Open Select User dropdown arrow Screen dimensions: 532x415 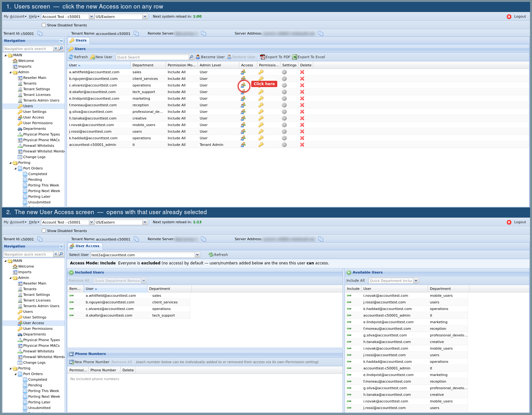197,255
